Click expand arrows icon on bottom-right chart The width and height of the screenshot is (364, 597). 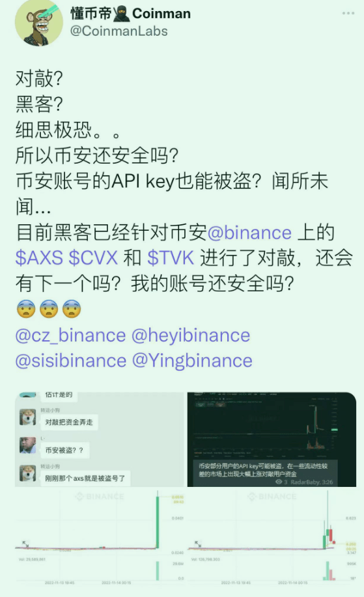pos(198,544)
